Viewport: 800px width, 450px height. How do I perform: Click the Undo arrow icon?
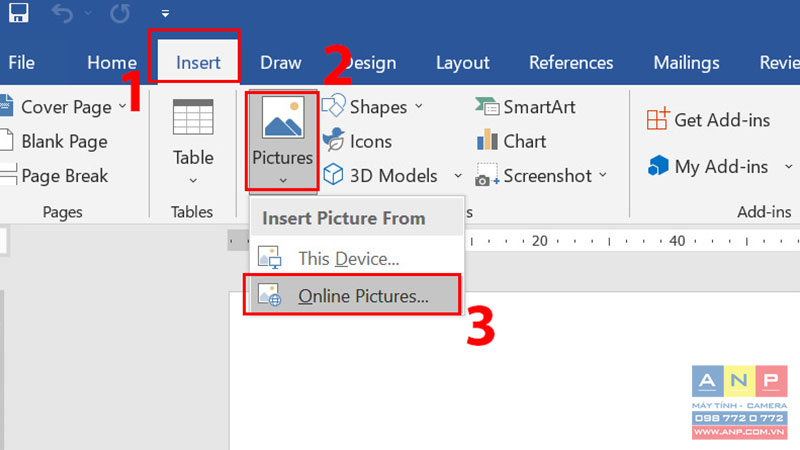pyautogui.click(x=62, y=13)
